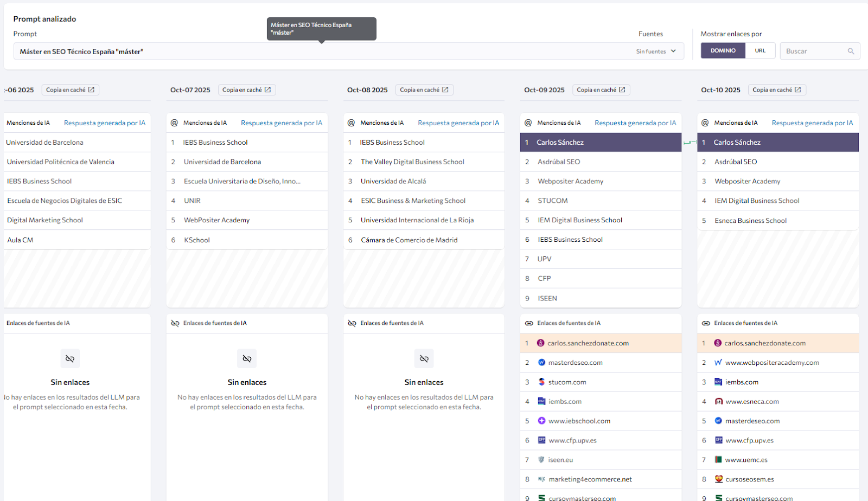The width and height of the screenshot is (868, 501).
Task: Open Copia en caché for Oct-10 2025
Action: [776, 90]
